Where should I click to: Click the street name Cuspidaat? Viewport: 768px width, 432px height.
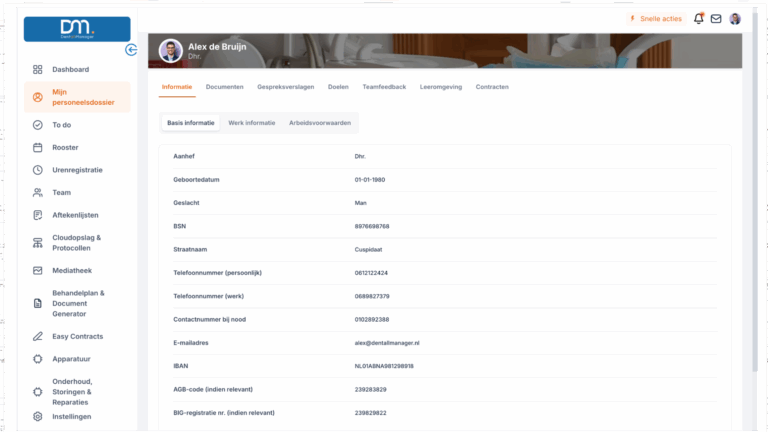tap(368, 249)
